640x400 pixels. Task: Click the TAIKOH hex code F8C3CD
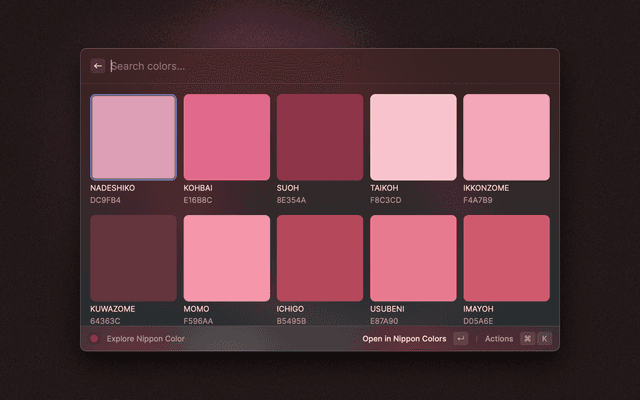click(x=385, y=200)
